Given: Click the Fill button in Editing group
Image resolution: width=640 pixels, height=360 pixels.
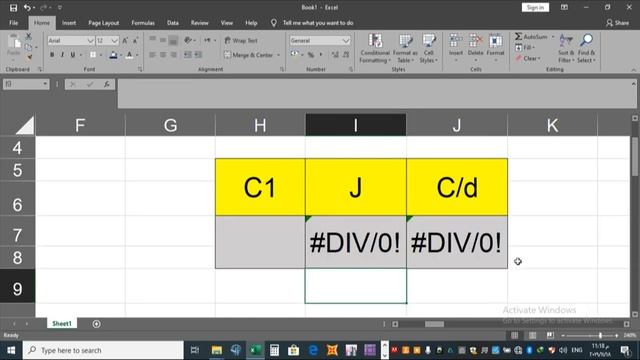Looking at the screenshot, I should 524,47.
